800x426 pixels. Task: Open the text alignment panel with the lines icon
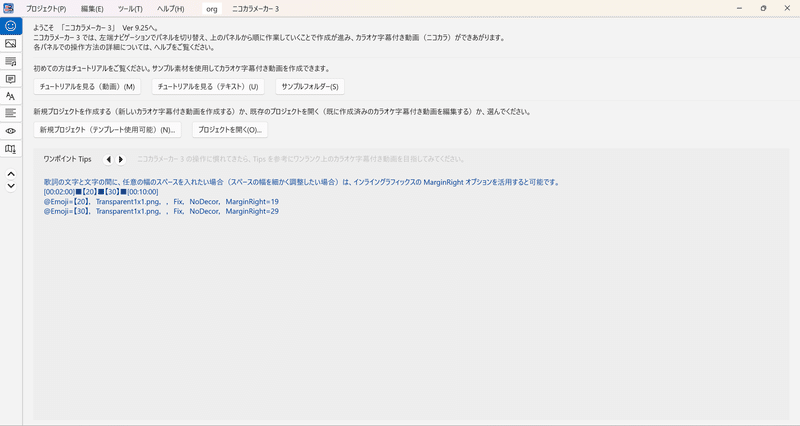(11, 113)
